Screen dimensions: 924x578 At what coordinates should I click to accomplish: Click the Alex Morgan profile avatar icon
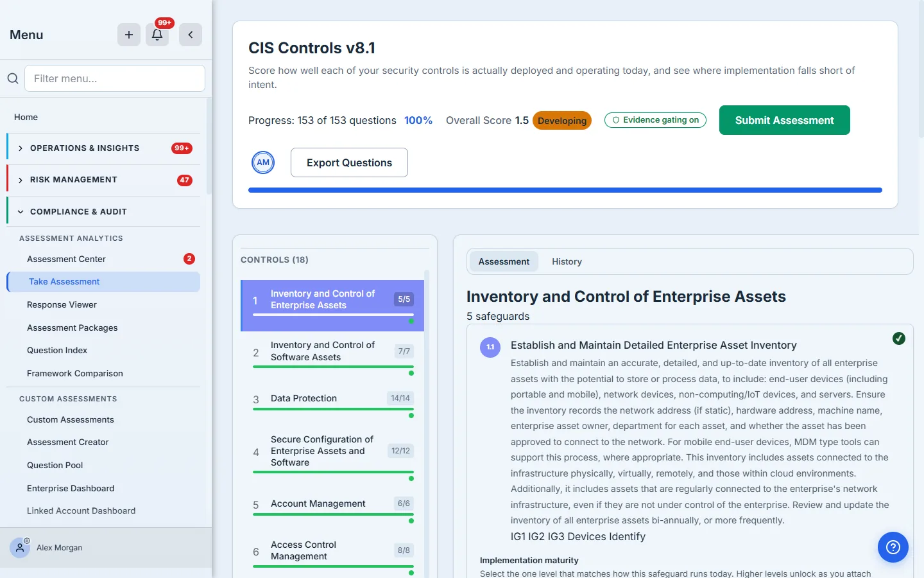[20, 548]
